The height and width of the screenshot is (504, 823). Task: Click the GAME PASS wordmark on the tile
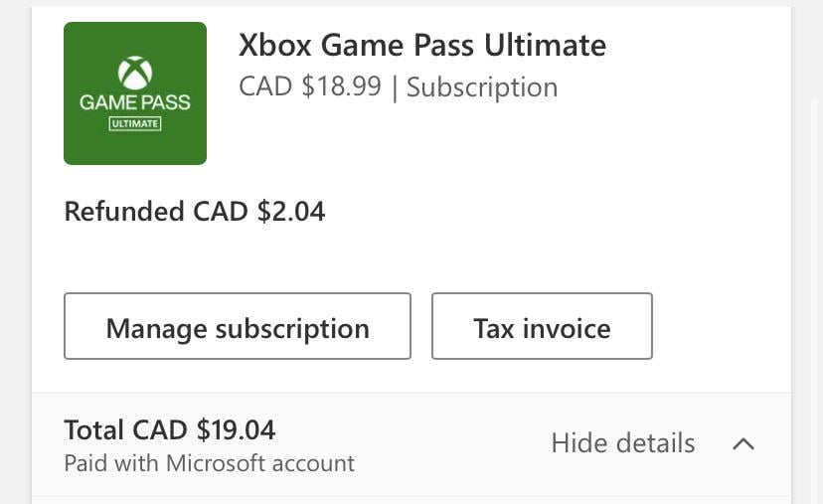click(x=135, y=102)
